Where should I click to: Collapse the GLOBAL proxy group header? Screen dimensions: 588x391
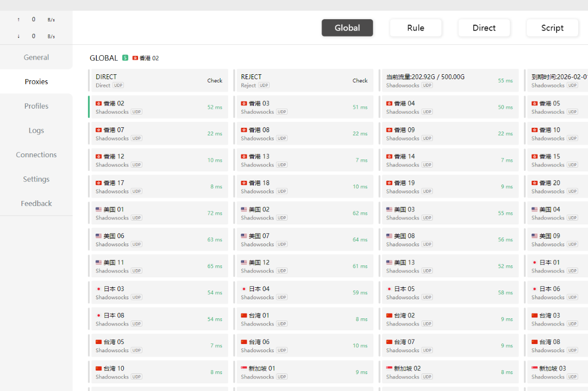[x=104, y=58]
